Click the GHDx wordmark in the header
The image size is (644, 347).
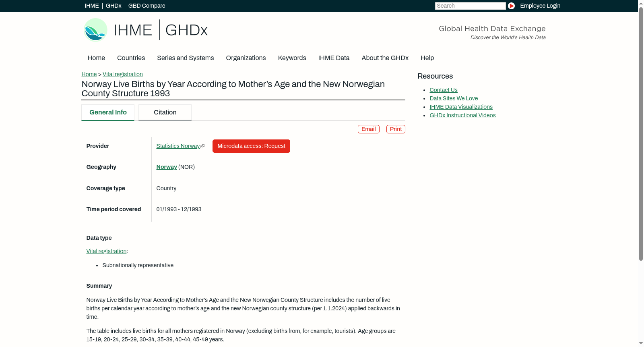[186, 30]
